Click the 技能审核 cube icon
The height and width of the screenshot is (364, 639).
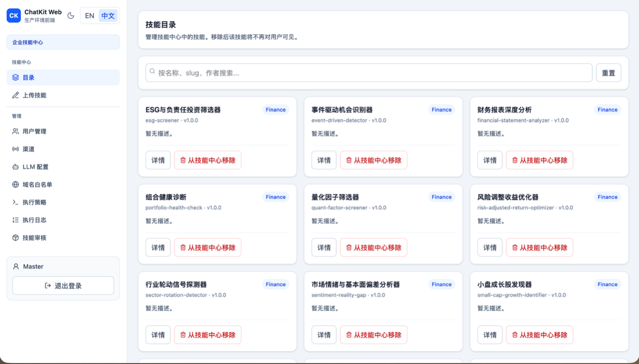click(x=16, y=238)
